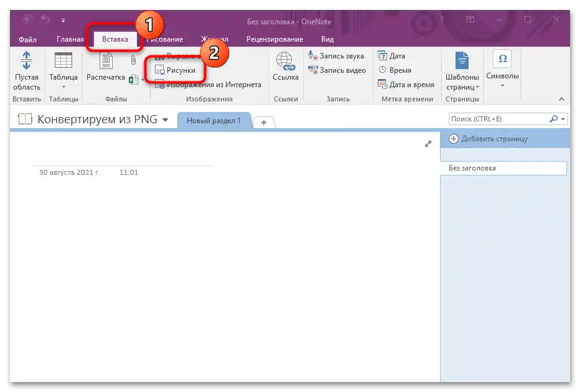This screenshot has height=392, width=580.
Task: Switch to the Рецензирование tab
Action: coord(274,39)
